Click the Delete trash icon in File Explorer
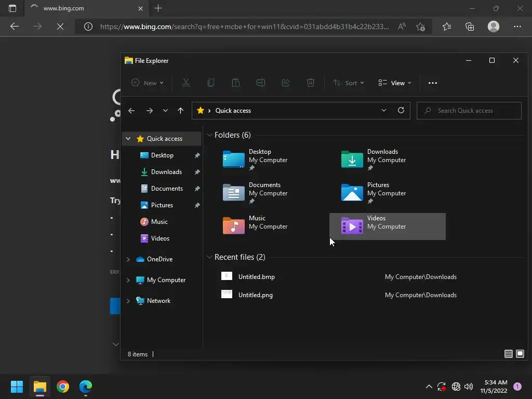 point(311,83)
